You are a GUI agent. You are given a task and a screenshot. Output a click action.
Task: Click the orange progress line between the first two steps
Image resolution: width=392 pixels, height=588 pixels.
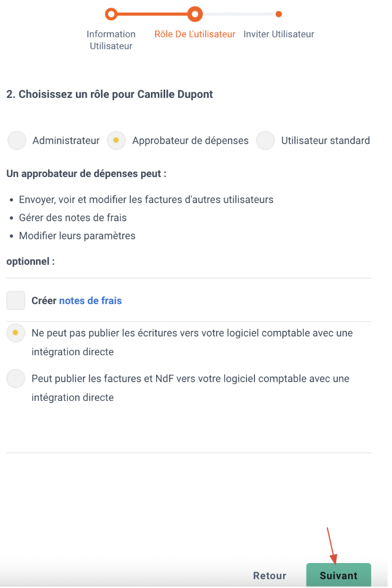(152, 14)
